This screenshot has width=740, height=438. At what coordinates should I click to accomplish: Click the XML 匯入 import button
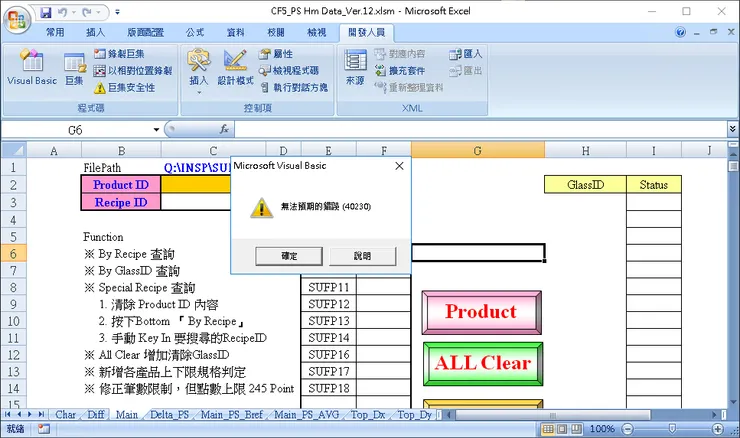click(465, 54)
